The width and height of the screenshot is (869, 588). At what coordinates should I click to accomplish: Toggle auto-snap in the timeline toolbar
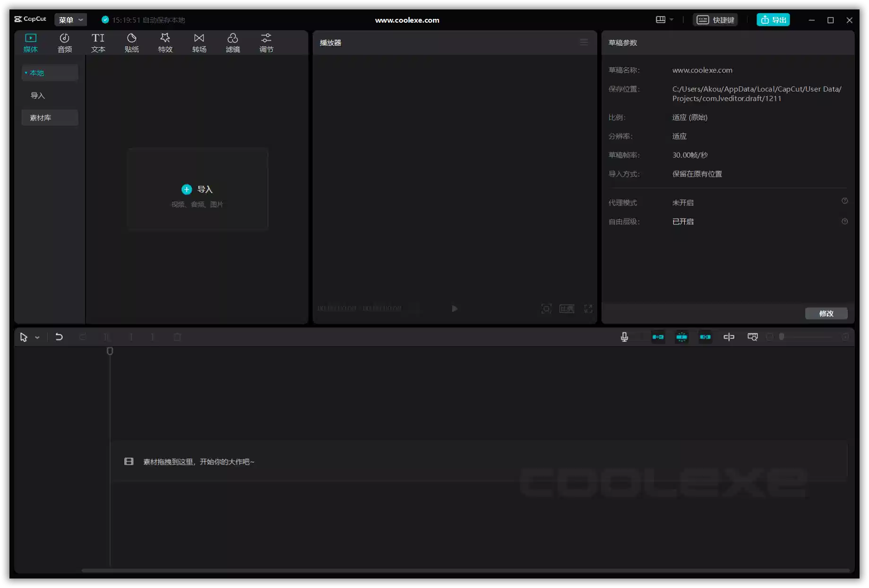pyautogui.click(x=682, y=337)
